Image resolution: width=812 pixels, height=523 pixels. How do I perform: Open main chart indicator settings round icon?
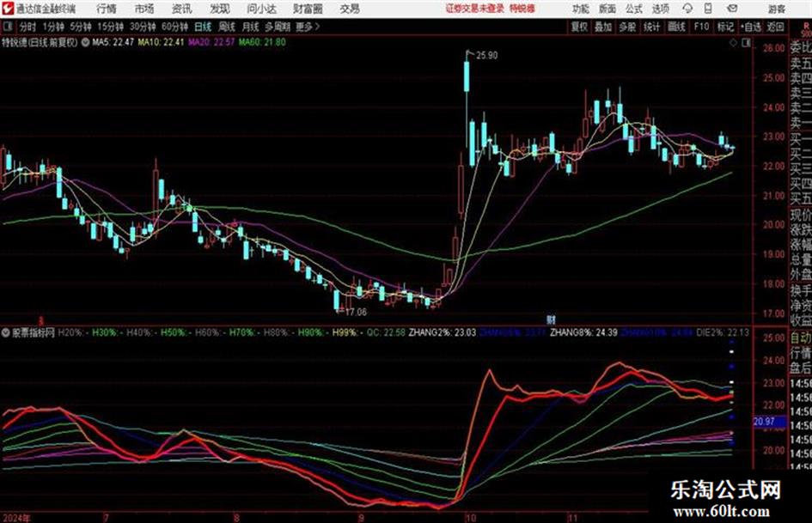(85, 42)
